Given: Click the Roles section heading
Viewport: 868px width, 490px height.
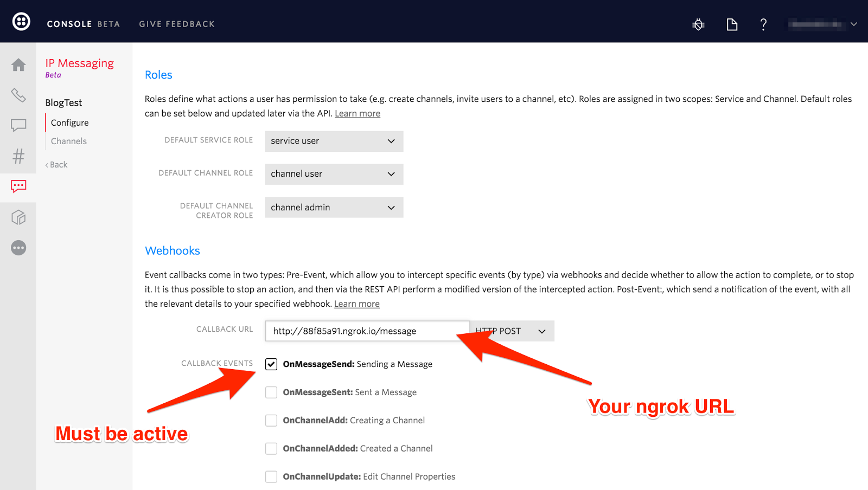Looking at the screenshot, I should point(158,75).
